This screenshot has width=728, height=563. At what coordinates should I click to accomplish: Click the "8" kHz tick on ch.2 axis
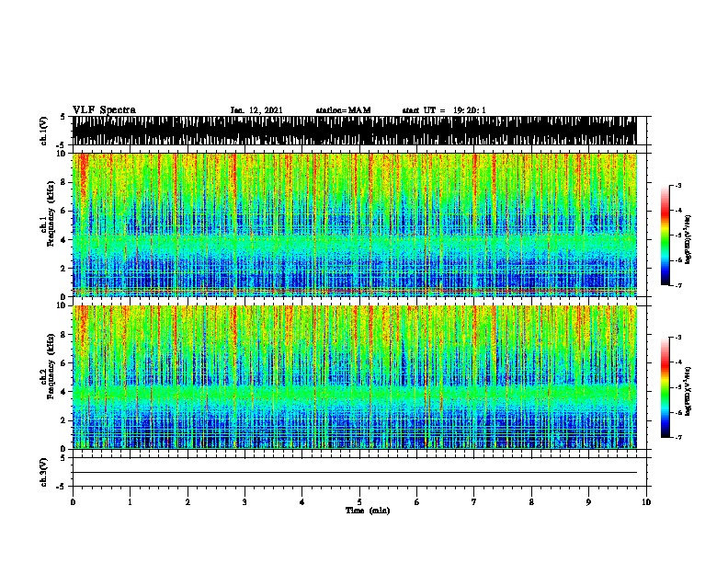[64, 335]
